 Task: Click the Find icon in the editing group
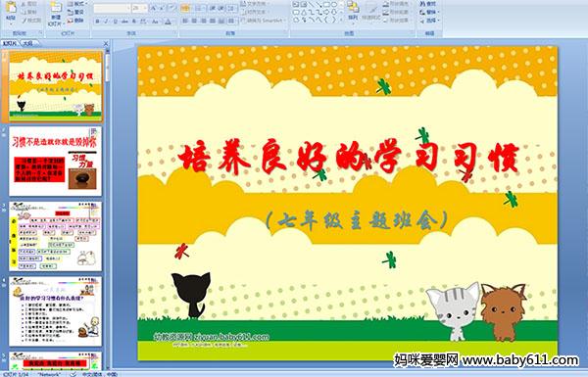[428, 4]
